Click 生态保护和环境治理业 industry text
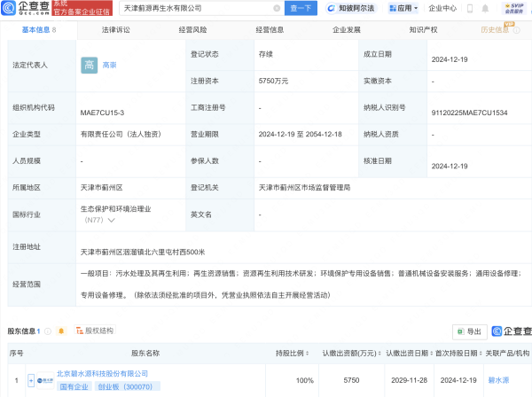The height and width of the screenshot is (397, 532). (115, 209)
